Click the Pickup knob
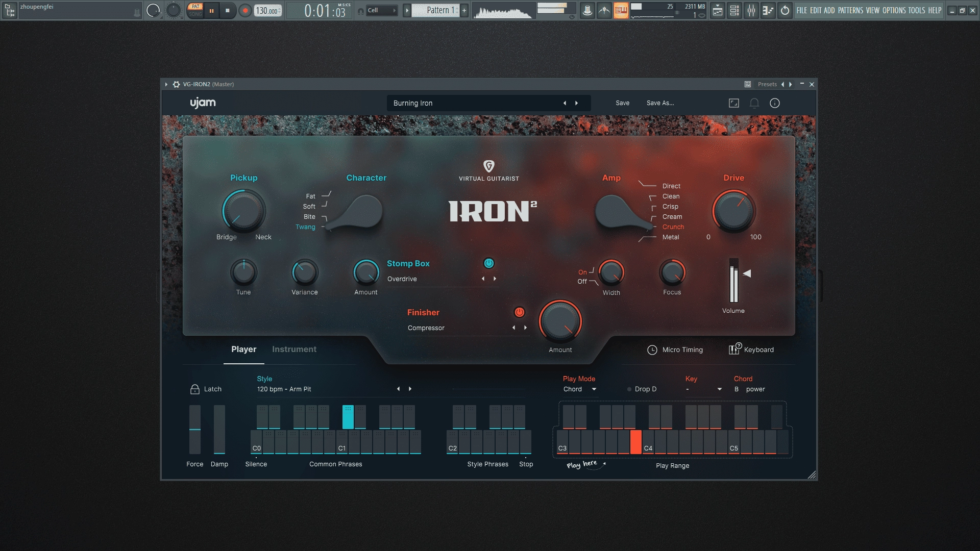The height and width of the screenshot is (551, 980). click(x=243, y=211)
